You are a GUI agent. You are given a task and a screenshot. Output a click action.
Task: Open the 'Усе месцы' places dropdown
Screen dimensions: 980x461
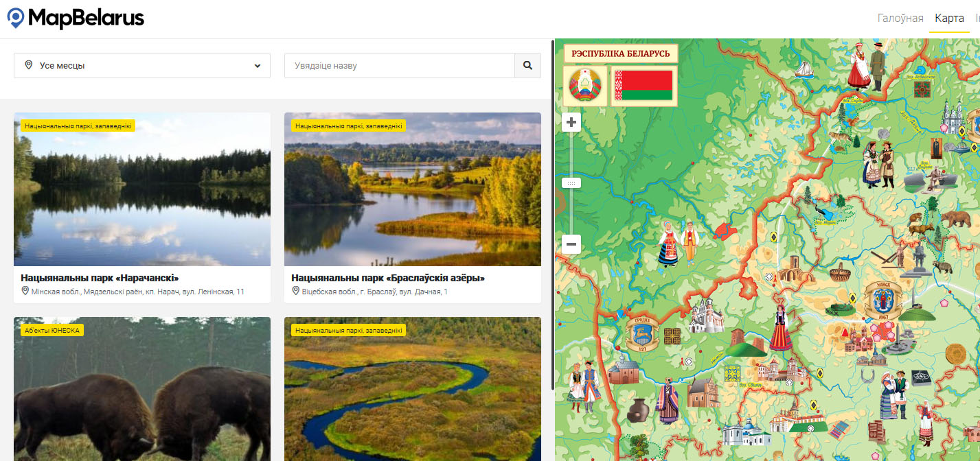pyautogui.click(x=142, y=66)
